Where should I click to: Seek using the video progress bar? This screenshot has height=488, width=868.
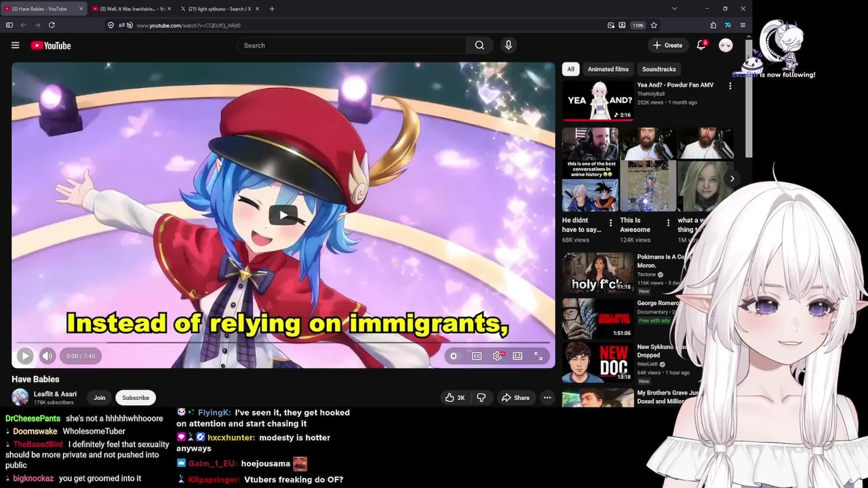tap(283, 342)
